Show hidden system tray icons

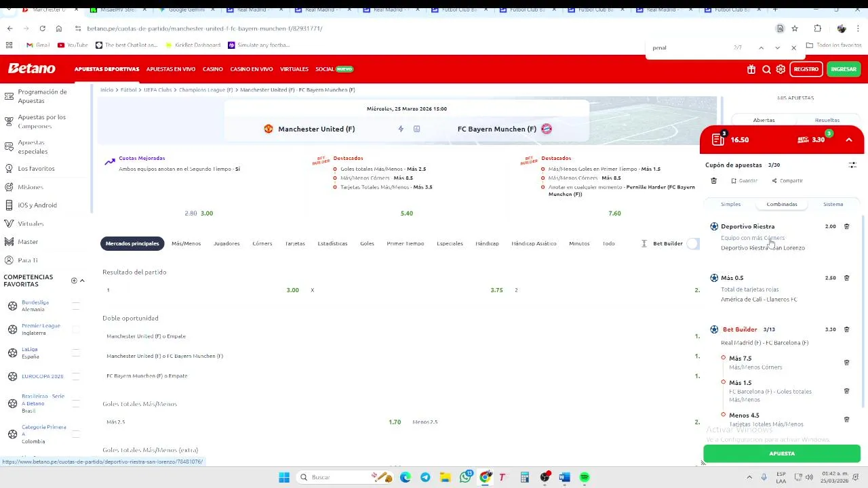[749, 477]
